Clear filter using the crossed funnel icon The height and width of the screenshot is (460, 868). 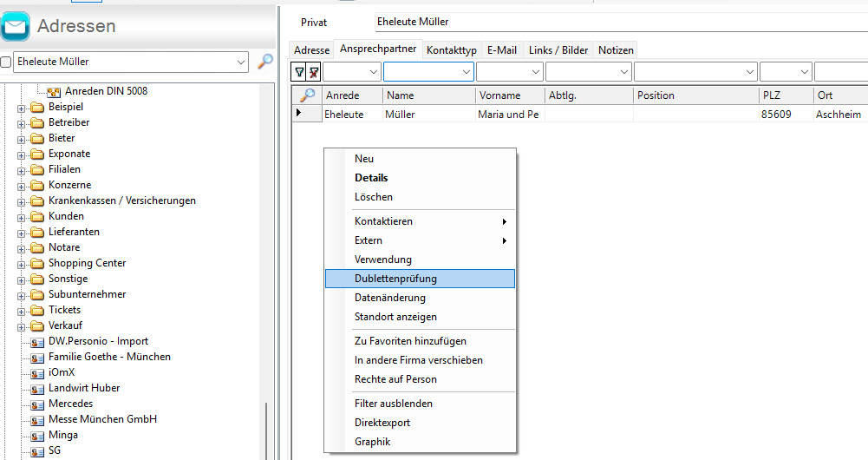click(313, 72)
